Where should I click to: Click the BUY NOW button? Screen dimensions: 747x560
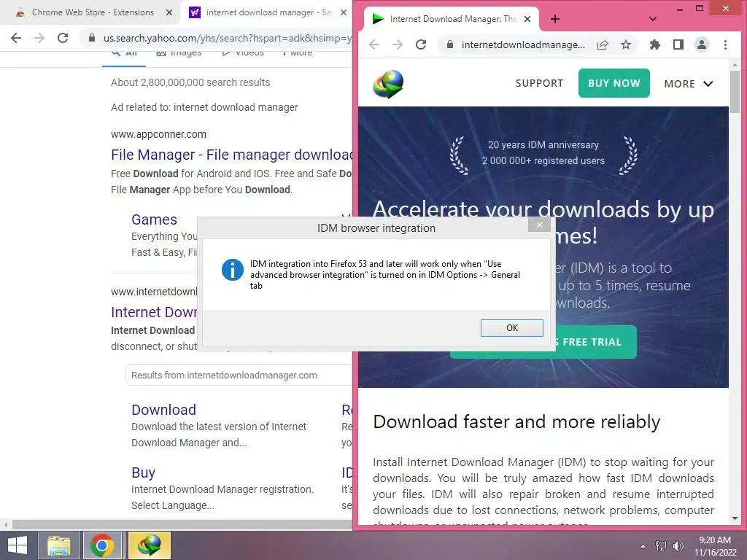coord(614,83)
